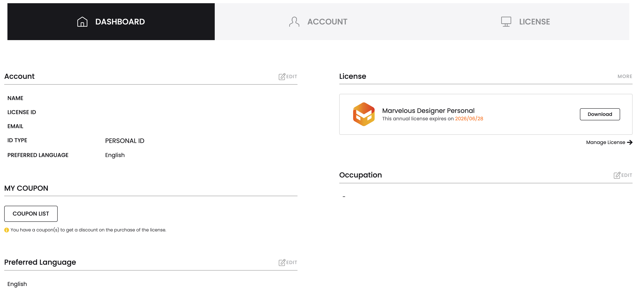Switch to the Account tab
This screenshot has width=644, height=294.
318,22
